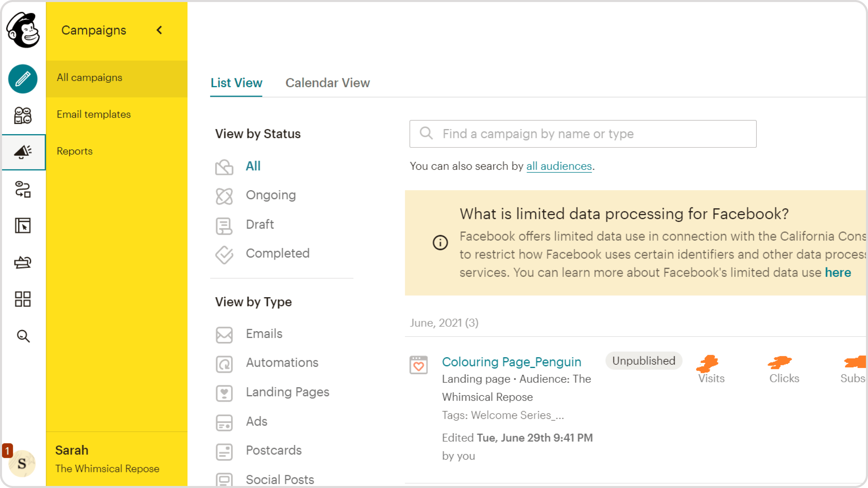
Task: Click the all audiences search link
Action: pos(558,166)
